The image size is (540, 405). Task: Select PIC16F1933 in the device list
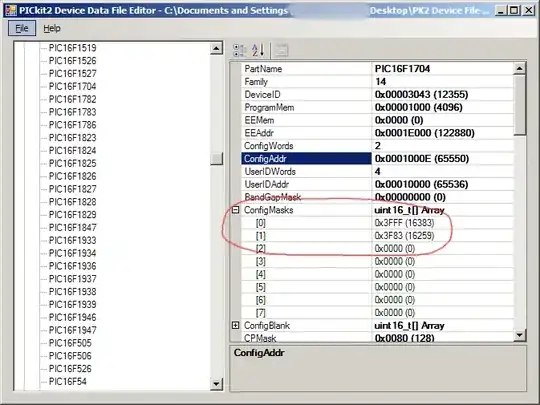[x=72, y=240]
